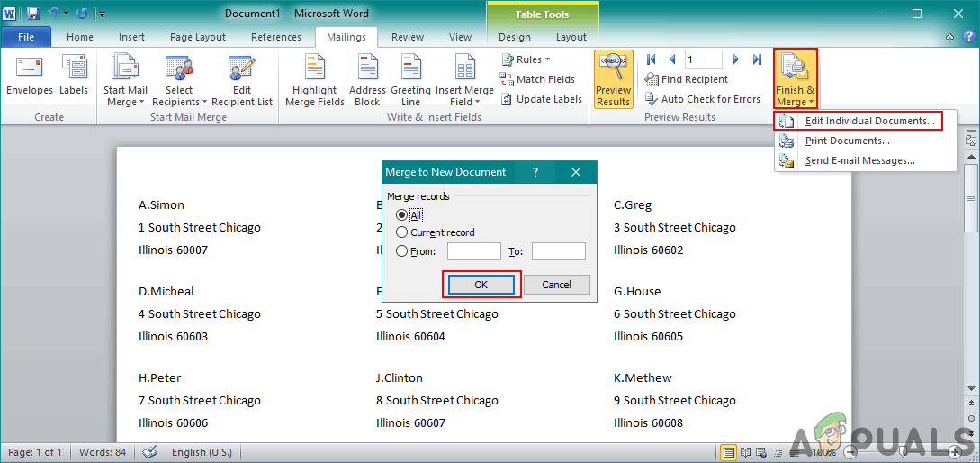Viewport: 980px width, 463px height.
Task: Minimize the ribbon with the chevron icon
Action: click(x=949, y=37)
